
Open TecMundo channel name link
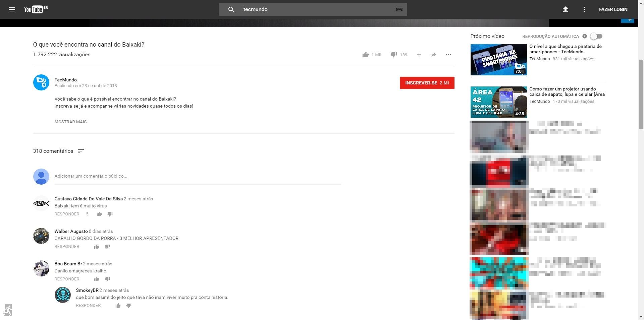(x=66, y=80)
